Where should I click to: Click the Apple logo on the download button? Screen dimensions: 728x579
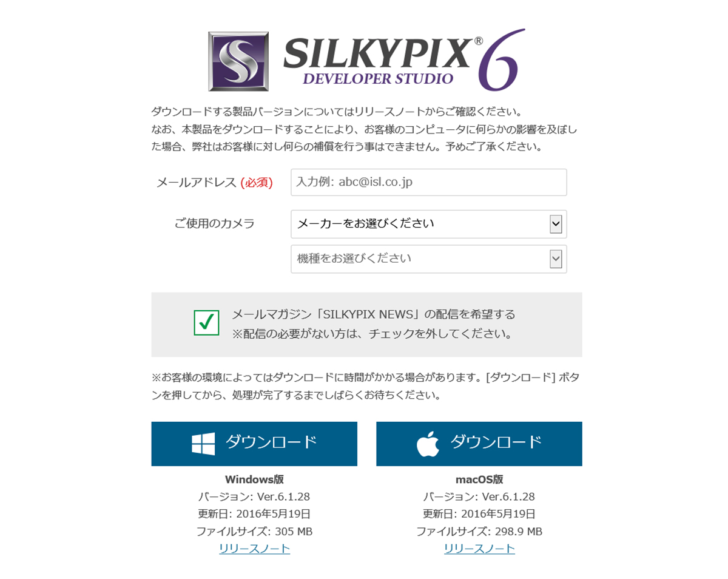click(x=428, y=444)
